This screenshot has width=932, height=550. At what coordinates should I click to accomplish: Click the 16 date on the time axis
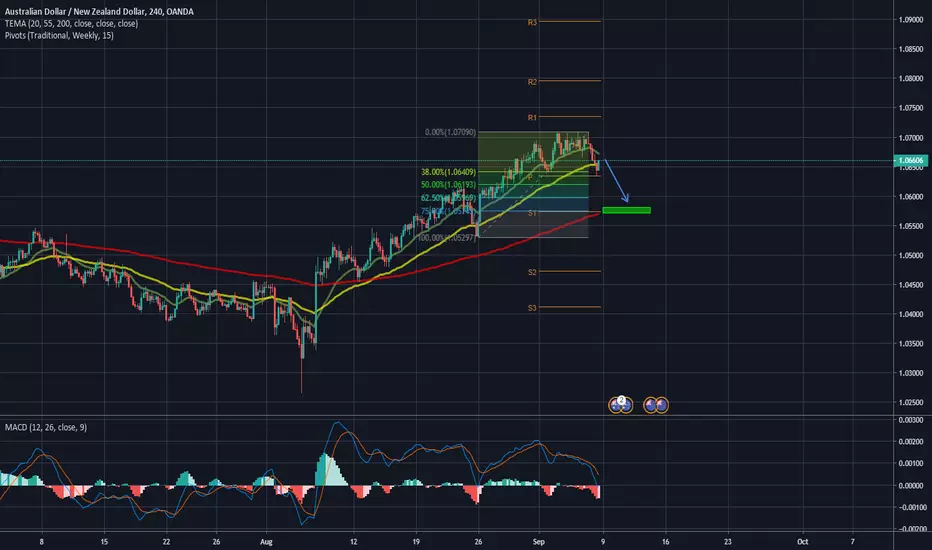coord(665,542)
